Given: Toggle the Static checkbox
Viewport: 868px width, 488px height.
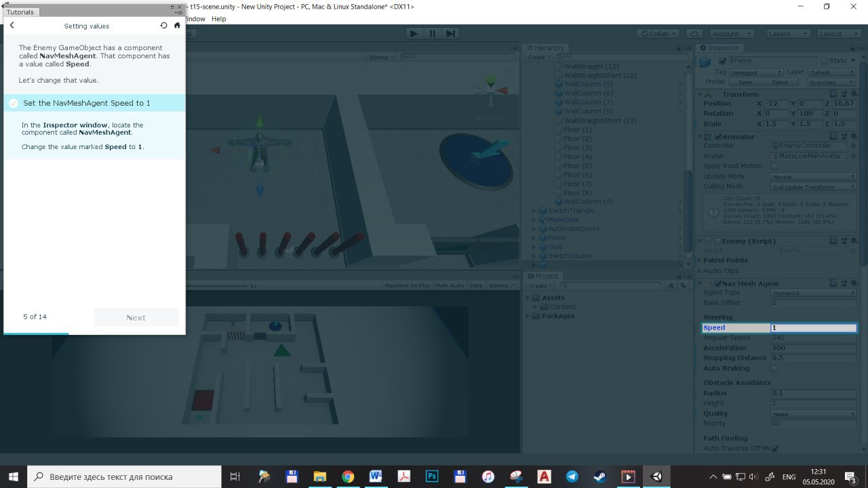Looking at the screenshot, I should 824,61.
